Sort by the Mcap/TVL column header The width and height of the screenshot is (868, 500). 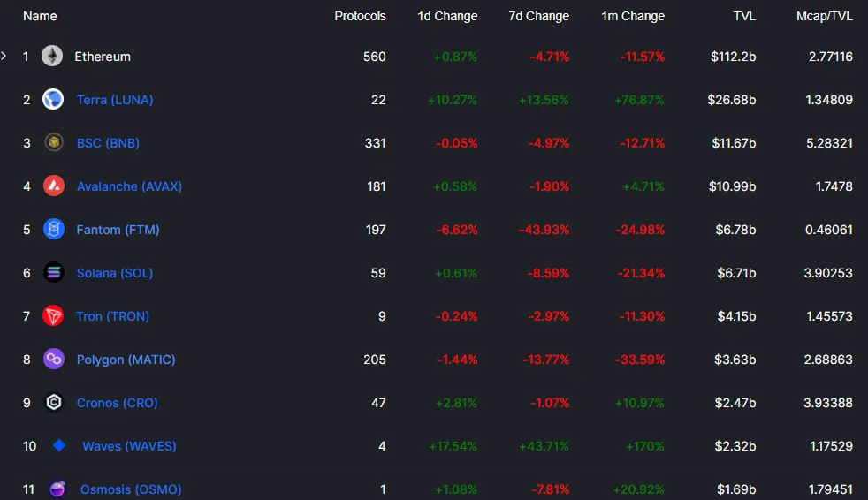coord(825,16)
